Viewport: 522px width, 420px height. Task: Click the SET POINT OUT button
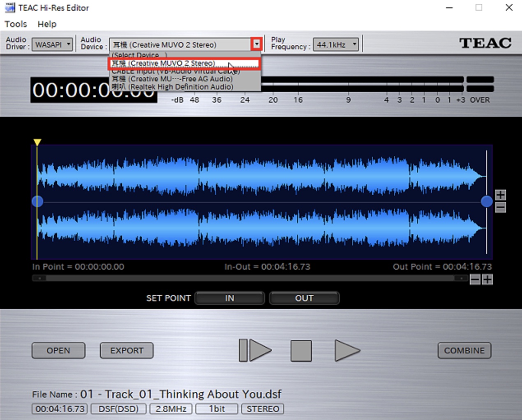pyautogui.click(x=304, y=298)
